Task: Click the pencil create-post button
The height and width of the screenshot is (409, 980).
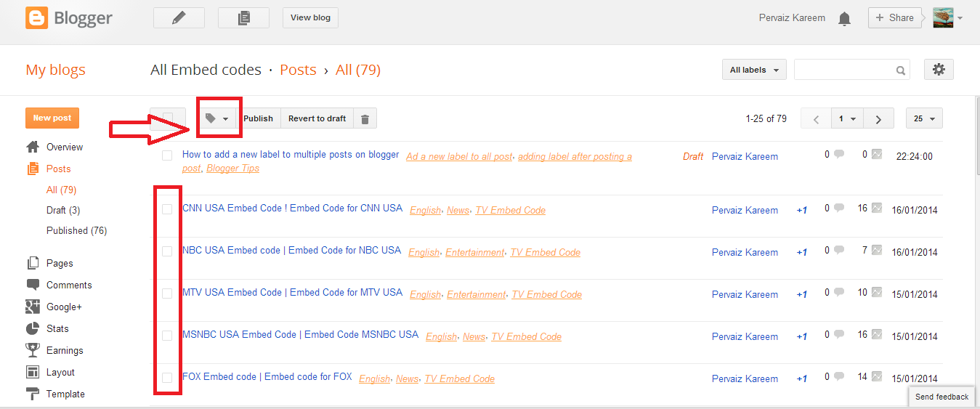Action: click(x=179, y=17)
